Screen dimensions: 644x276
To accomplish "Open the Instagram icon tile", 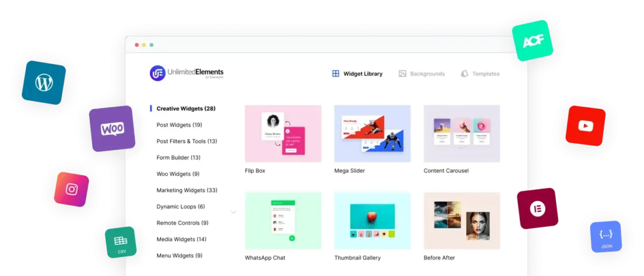I will point(71,189).
